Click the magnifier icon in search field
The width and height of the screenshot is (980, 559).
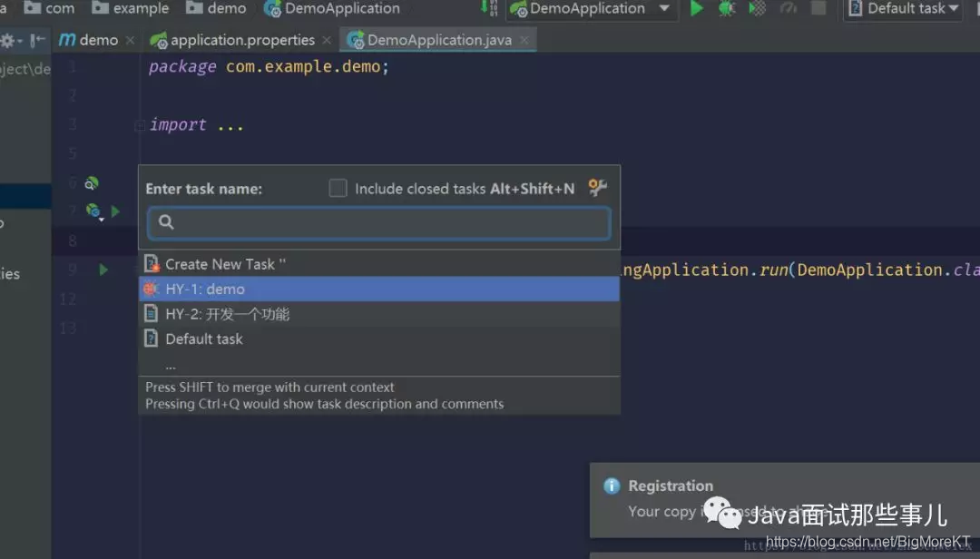tap(166, 222)
